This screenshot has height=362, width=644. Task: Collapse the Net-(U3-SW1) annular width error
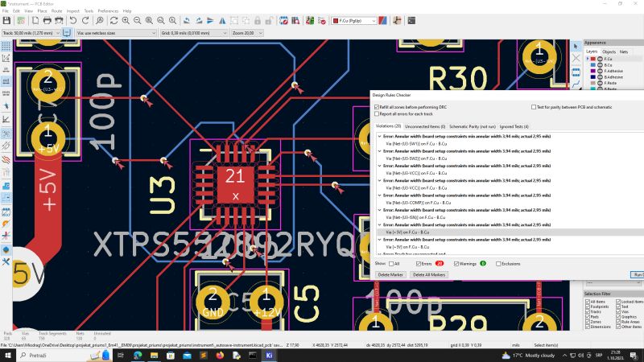pyautogui.click(x=379, y=136)
